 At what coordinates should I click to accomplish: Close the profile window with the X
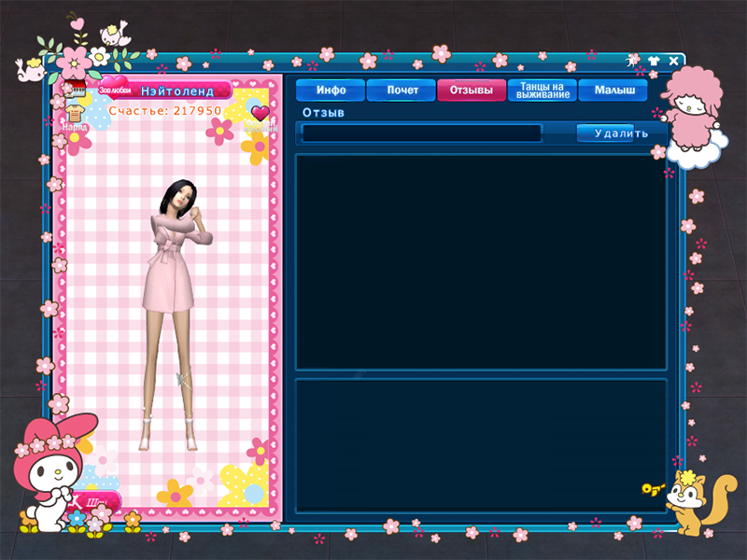pos(673,61)
